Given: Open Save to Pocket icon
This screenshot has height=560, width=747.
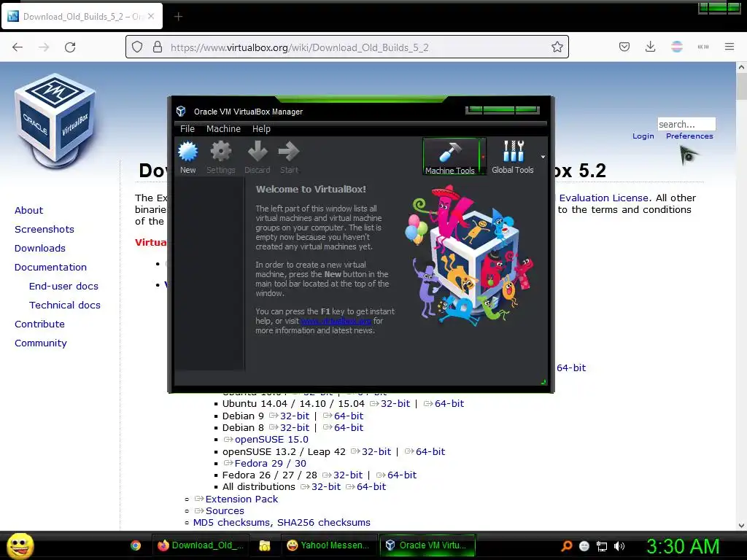Looking at the screenshot, I should click(x=624, y=47).
